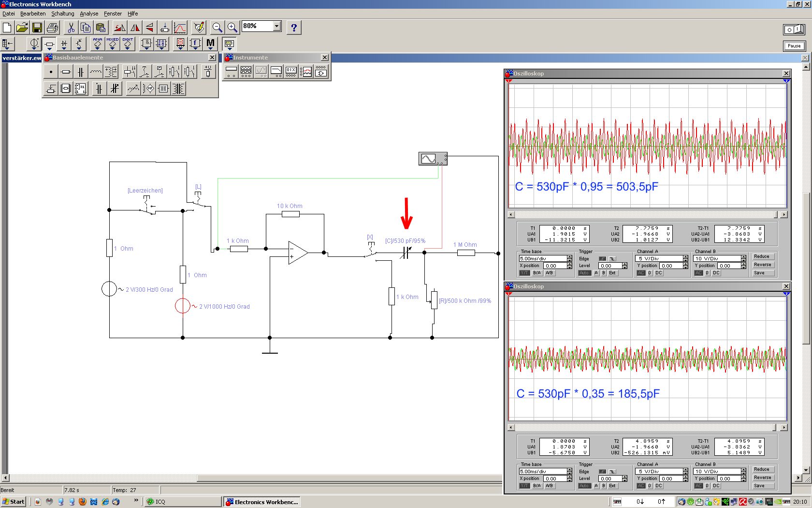Select the potentiometer in Basisbauelemente
The height and width of the screenshot is (508, 812).
[51, 89]
